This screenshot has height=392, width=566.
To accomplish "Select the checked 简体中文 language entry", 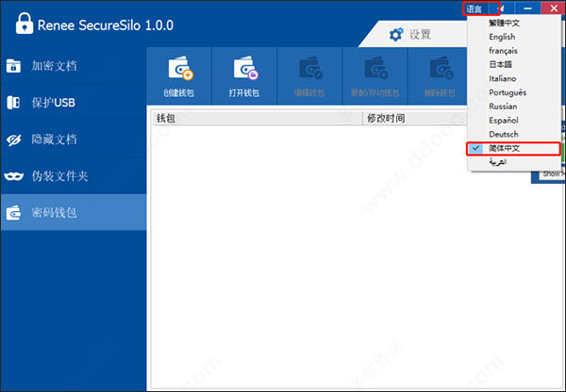I will coord(514,149).
